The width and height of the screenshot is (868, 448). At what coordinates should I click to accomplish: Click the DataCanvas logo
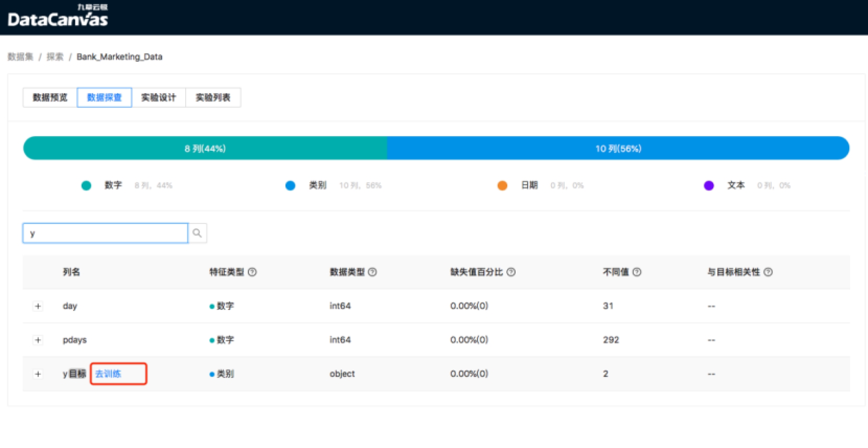click(x=58, y=16)
